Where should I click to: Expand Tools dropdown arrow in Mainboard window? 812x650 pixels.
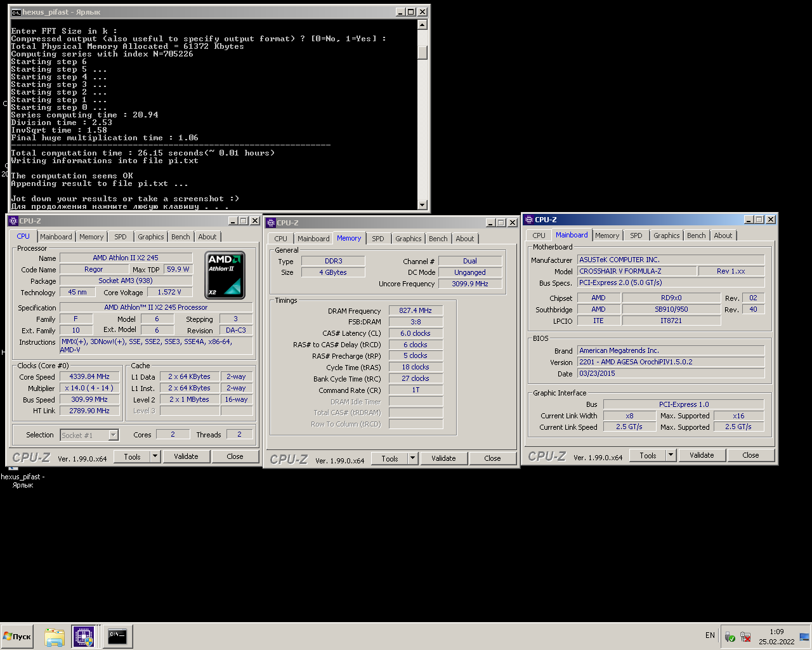pyautogui.click(x=671, y=455)
